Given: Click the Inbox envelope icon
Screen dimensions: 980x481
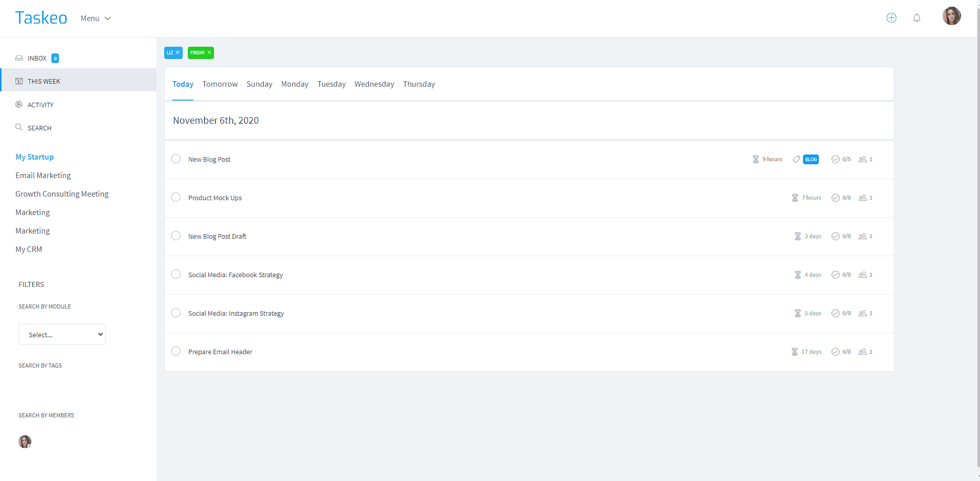Looking at the screenshot, I should [x=19, y=58].
